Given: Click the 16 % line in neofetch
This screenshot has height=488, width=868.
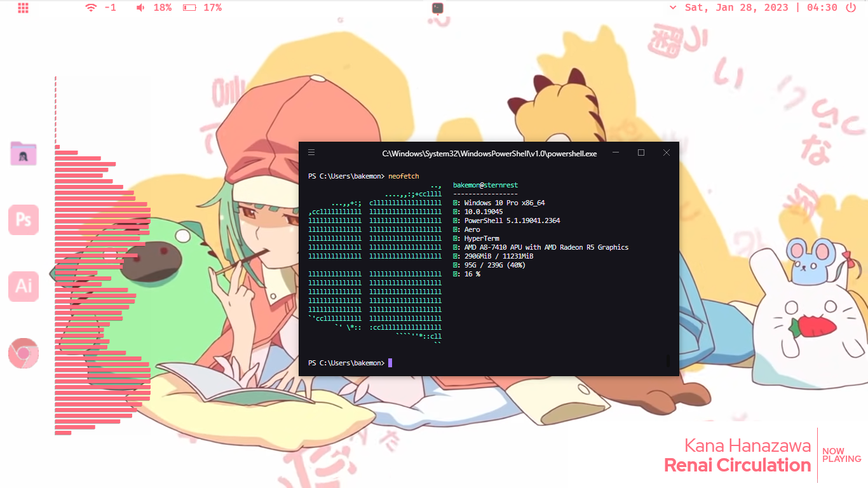Looking at the screenshot, I should 466,274.
